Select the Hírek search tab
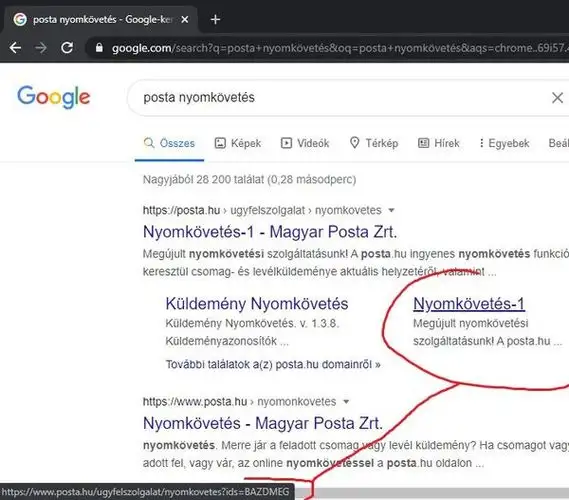The width and height of the screenshot is (569, 500). (x=439, y=143)
